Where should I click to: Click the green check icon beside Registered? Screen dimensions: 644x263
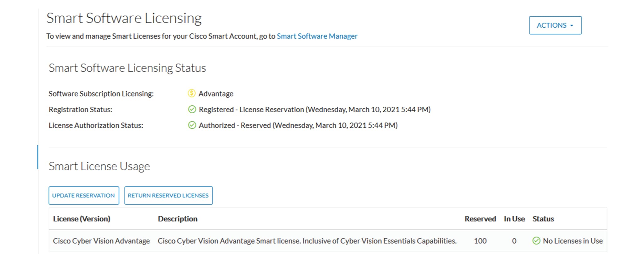tap(192, 109)
